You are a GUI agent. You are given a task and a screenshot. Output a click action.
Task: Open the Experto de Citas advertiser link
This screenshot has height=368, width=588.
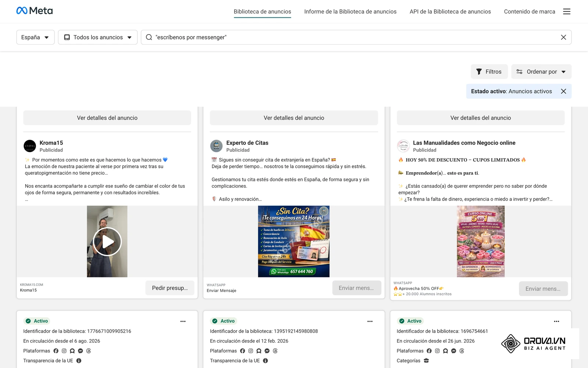click(x=247, y=143)
